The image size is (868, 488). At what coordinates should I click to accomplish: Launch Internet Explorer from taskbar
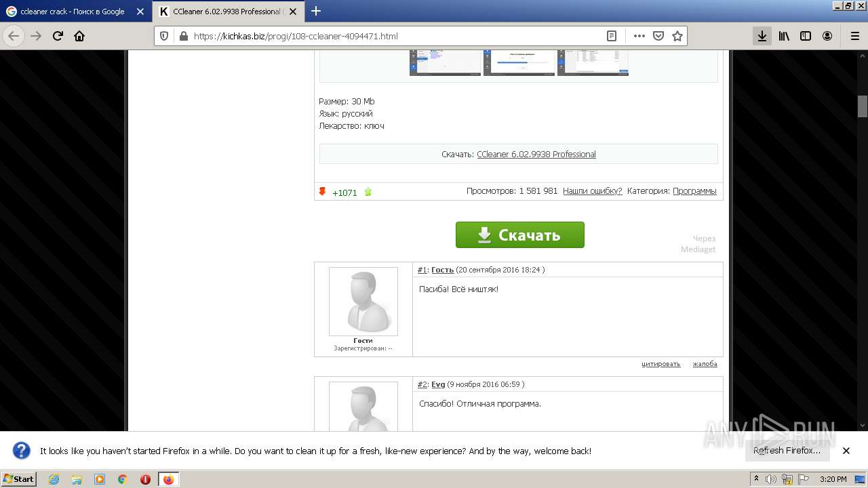pyautogui.click(x=54, y=479)
